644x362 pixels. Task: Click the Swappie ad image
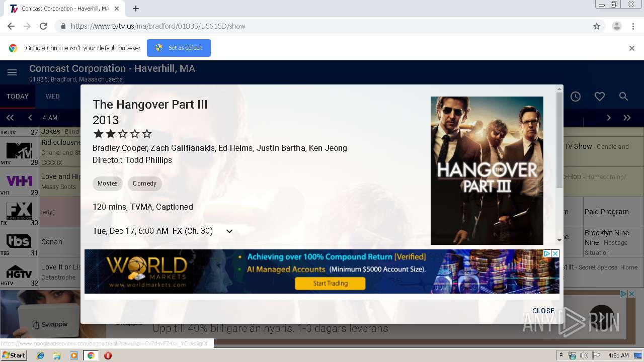pyautogui.click(x=53, y=314)
